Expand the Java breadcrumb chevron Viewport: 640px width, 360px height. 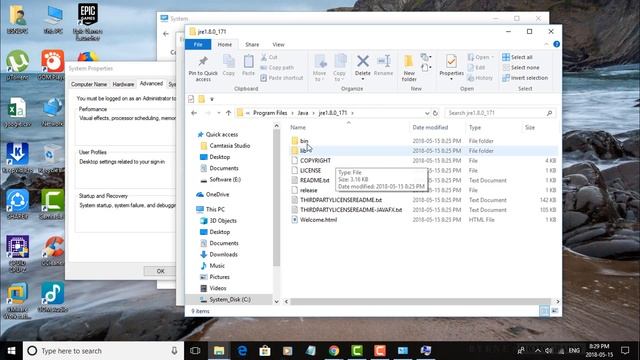pyautogui.click(x=313, y=113)
